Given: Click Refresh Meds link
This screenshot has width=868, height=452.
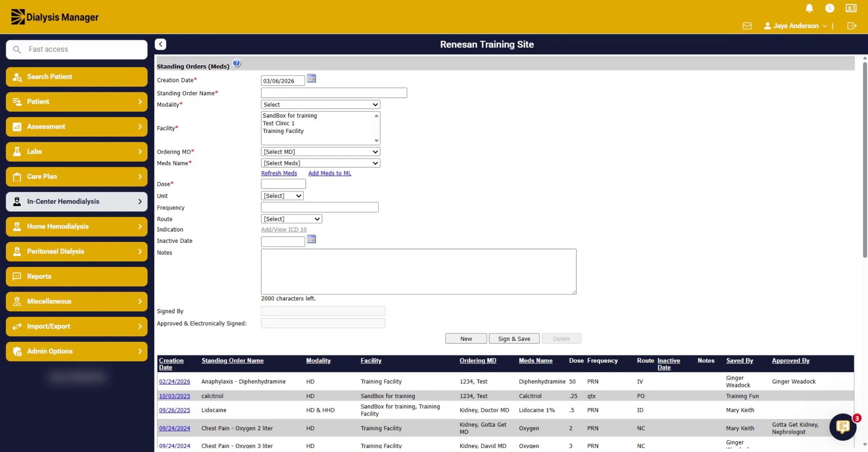Looking at the screenshot, I should (x=279, y=173).
